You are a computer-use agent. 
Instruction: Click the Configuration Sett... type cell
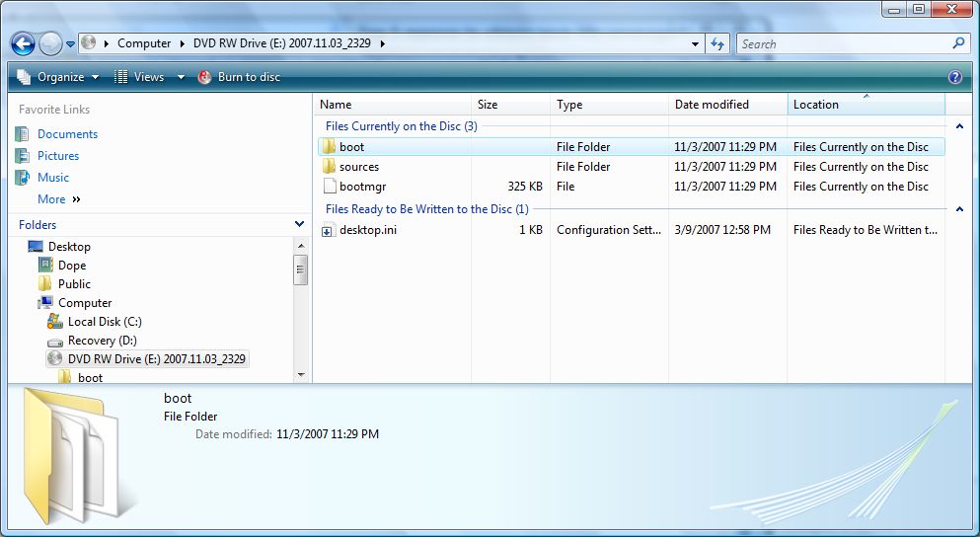coord(609,230)
